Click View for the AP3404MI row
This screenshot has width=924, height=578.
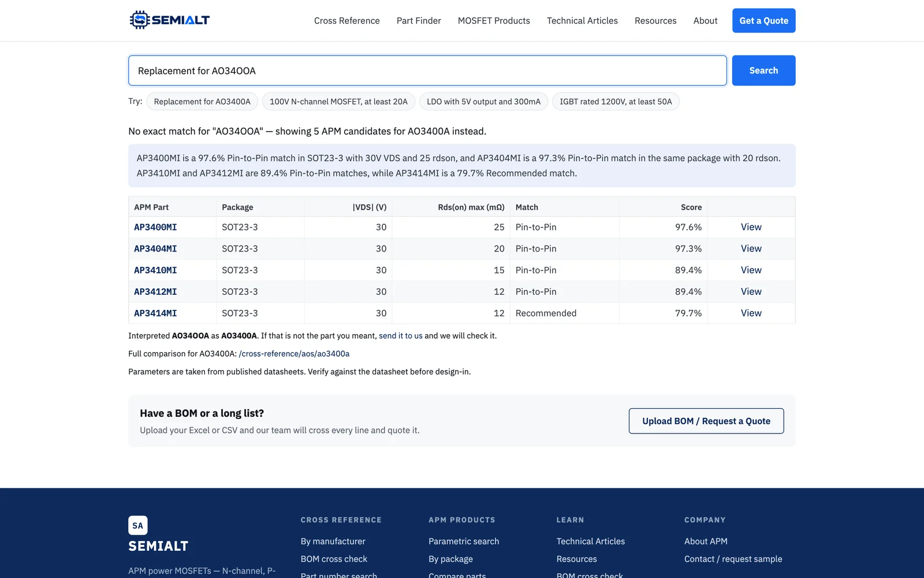click(751, 249)
